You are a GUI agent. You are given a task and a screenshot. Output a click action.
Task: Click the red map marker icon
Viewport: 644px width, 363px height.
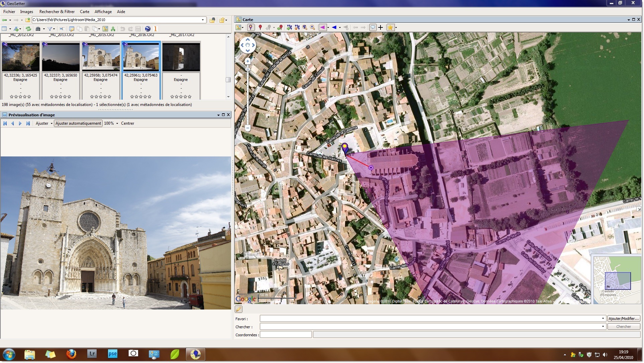pyautogui.click(x=260, y=27)
